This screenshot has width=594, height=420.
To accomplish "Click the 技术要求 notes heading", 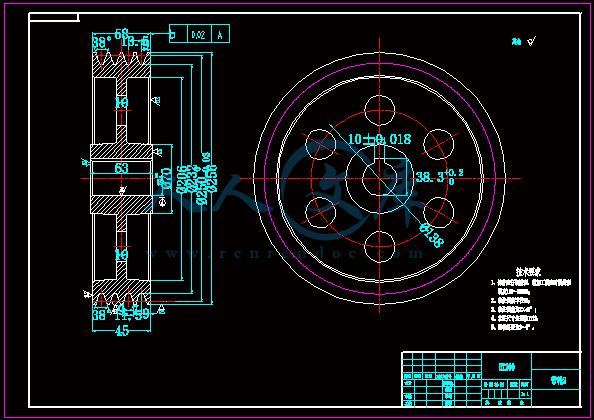I will tap(528, 272).
